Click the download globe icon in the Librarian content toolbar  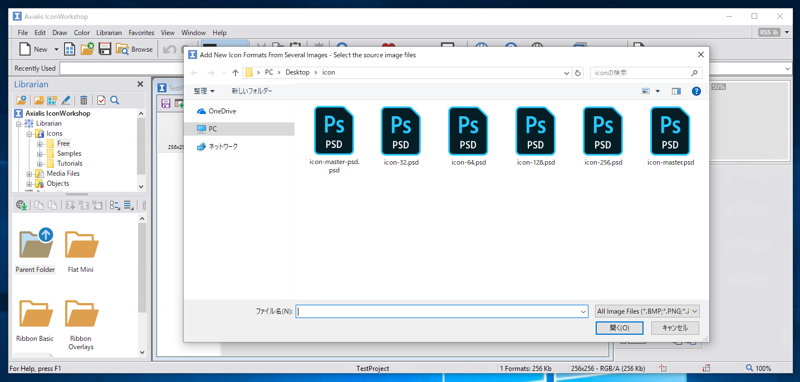(21, 205)
